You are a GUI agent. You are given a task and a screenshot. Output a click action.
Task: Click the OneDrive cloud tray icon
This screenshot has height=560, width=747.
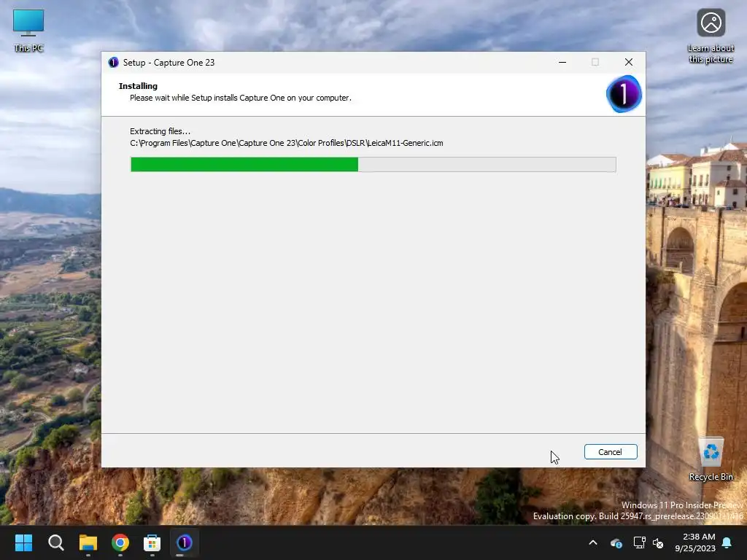click(616, 542)
